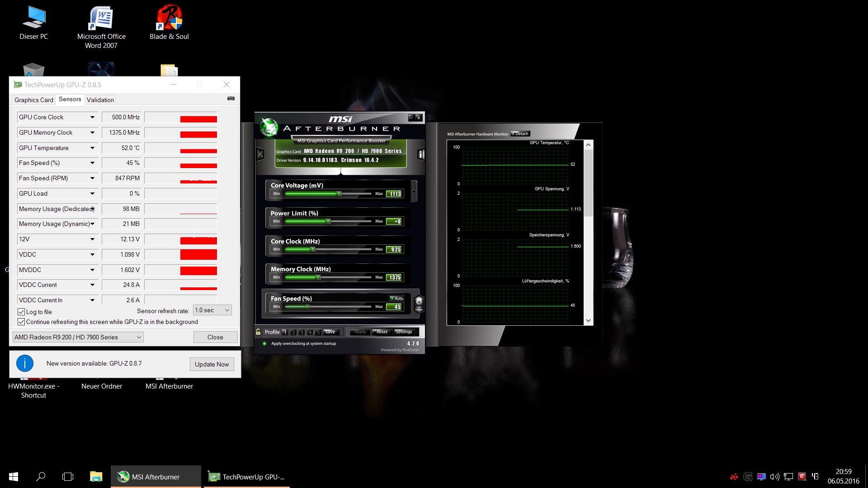
Task: Click GPU-Z screenshot camera icon
Action: tap(231, 99)
